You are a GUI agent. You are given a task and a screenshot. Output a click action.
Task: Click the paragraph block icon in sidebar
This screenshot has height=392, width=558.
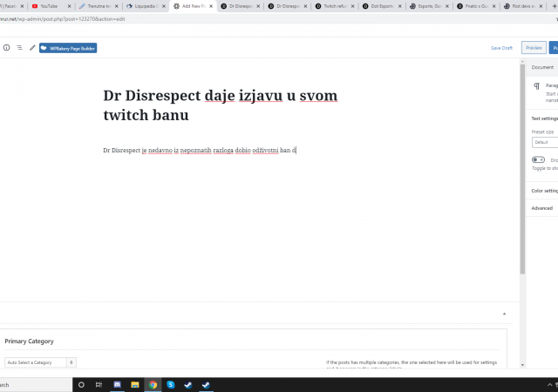(x=536, y=86)
